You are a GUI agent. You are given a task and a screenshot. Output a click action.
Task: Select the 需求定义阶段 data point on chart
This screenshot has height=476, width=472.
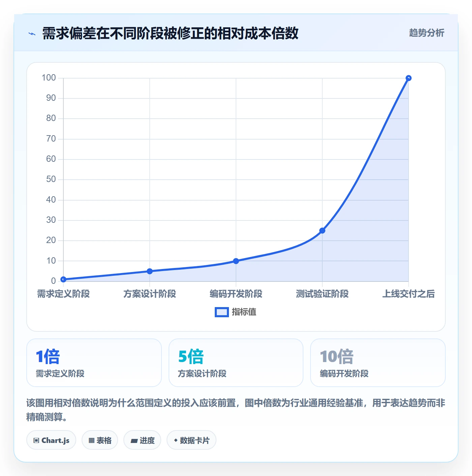tap(63, 279)
